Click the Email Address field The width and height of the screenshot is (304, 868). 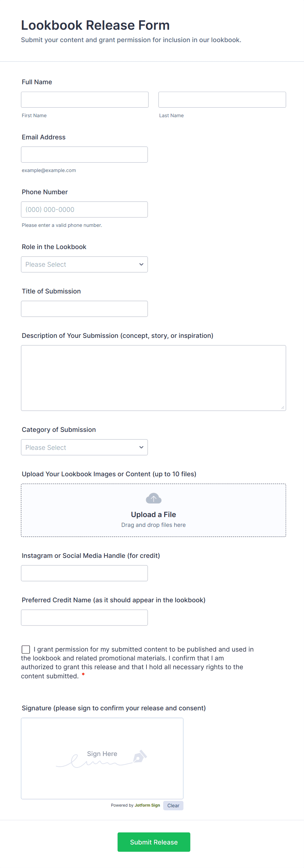click(x=84, y=154)
